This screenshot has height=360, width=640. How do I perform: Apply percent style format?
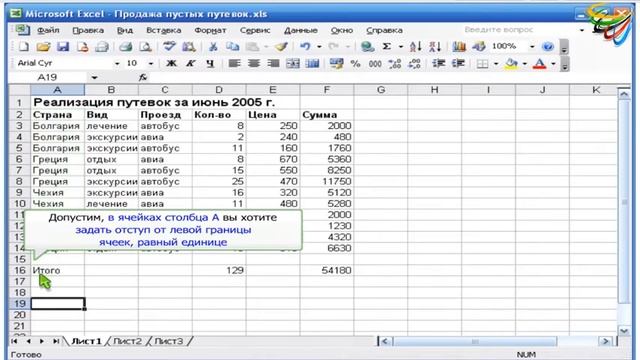(356, 64)
